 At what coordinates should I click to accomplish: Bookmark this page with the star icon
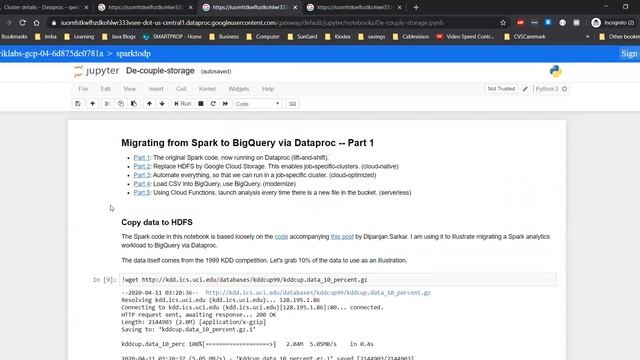click(503, 23)
